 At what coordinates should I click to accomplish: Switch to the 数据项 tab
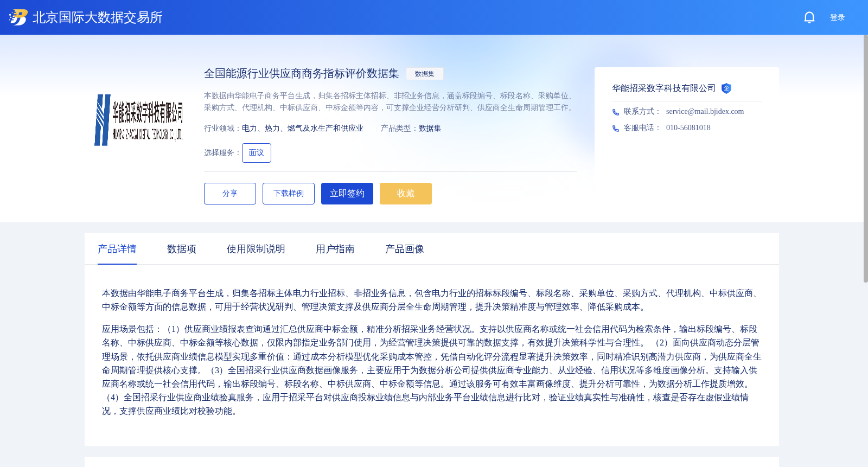pyautogui.click(x=182, y=249)
